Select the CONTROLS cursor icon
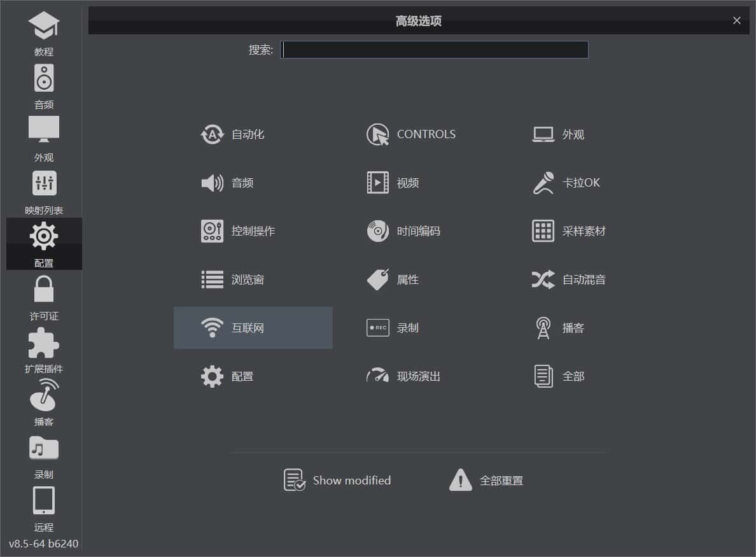756x557 pixels. pyautogui.click(x=377, y=134)
